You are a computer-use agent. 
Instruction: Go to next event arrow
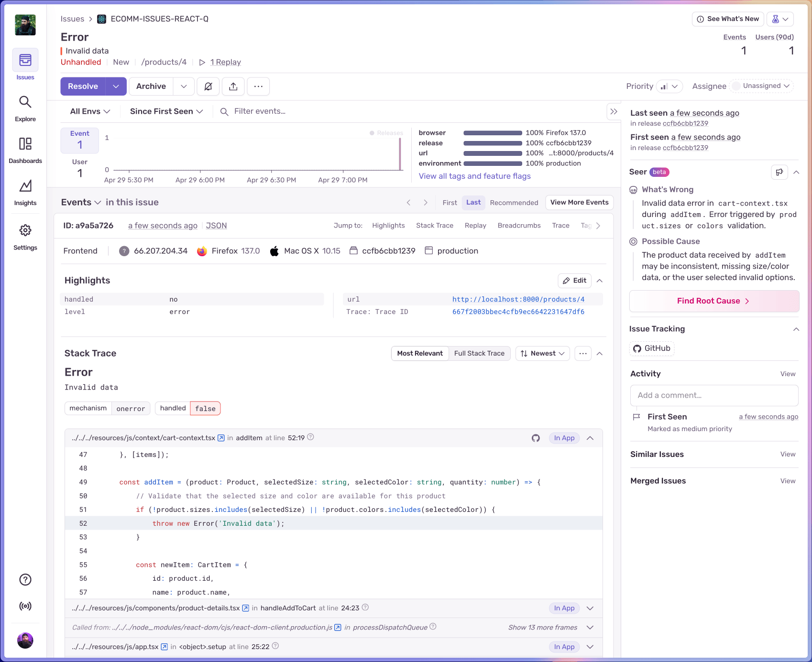426,203
